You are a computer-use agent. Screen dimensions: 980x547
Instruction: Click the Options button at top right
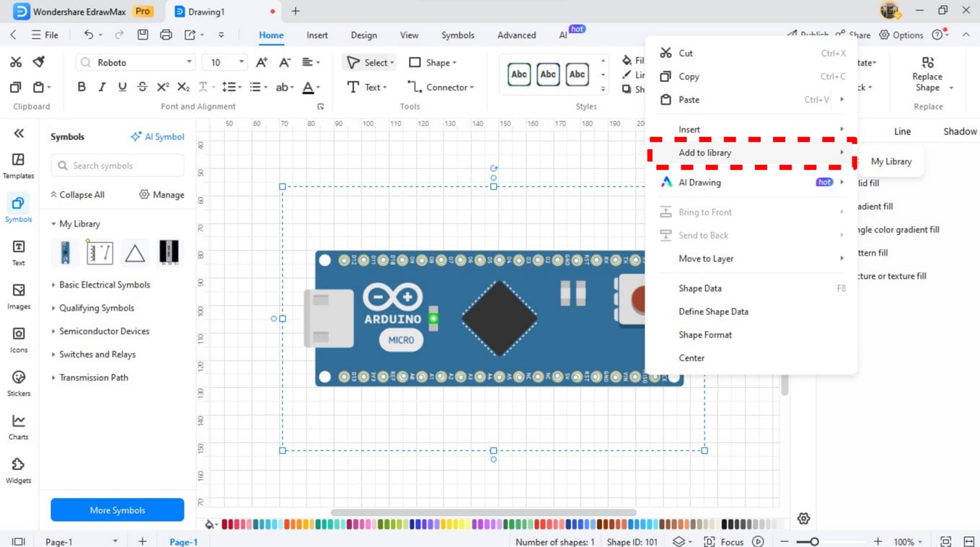(x=901, y=35)
